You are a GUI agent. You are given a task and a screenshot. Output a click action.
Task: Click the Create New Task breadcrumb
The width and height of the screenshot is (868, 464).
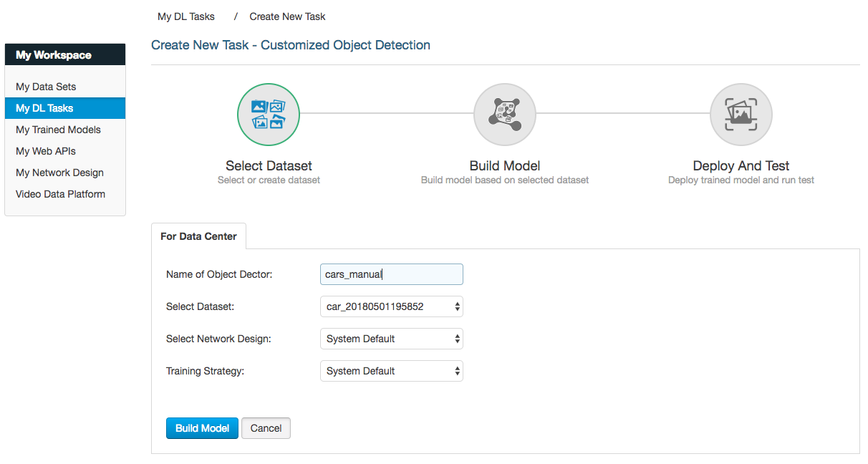click(287, 16)
